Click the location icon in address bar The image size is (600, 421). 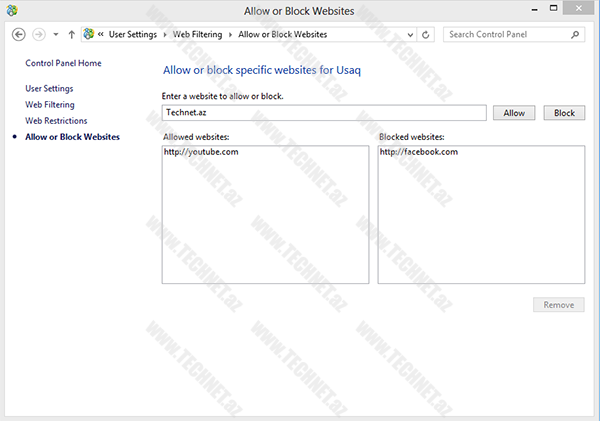click(x=89, y=34)
